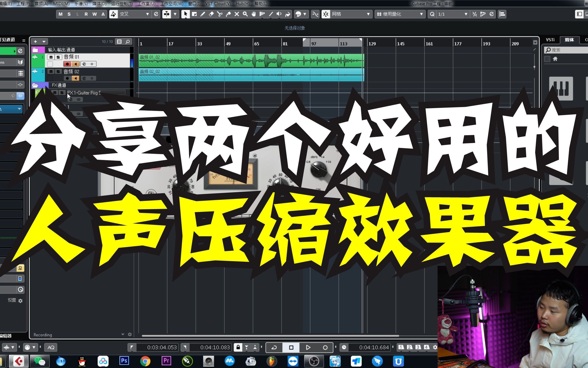Select the Zoom (magnifier) tool

245,14
